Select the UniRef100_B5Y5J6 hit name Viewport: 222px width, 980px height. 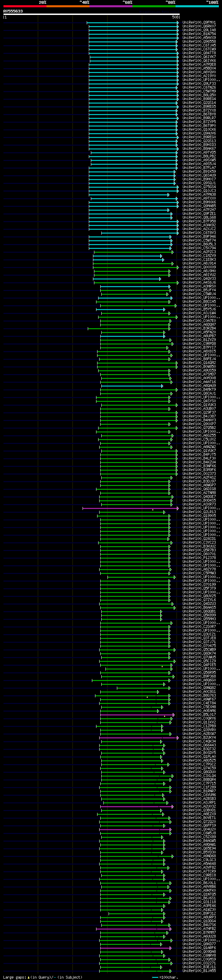pos(199,309)
